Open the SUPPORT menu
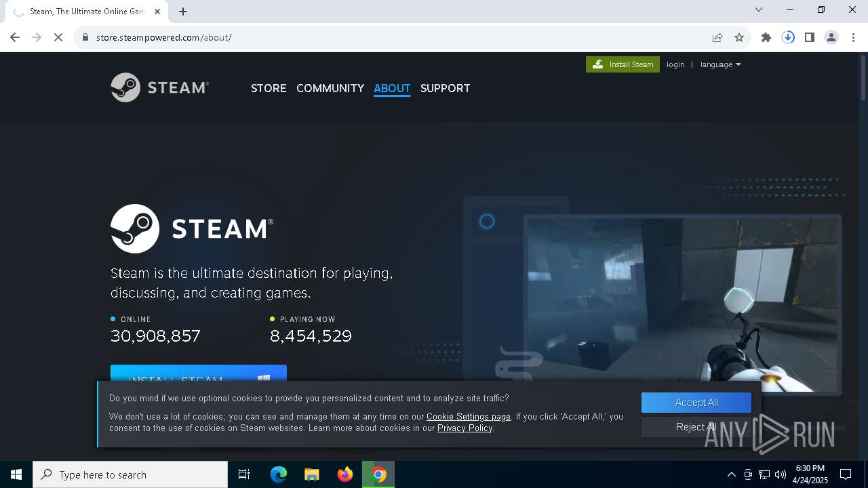The image size is (868, 488). pyautogui.click(x=445, y=88)
